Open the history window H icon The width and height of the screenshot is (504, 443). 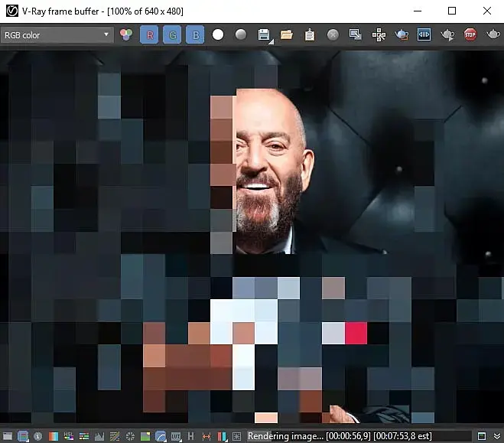[x=191, y=436]
